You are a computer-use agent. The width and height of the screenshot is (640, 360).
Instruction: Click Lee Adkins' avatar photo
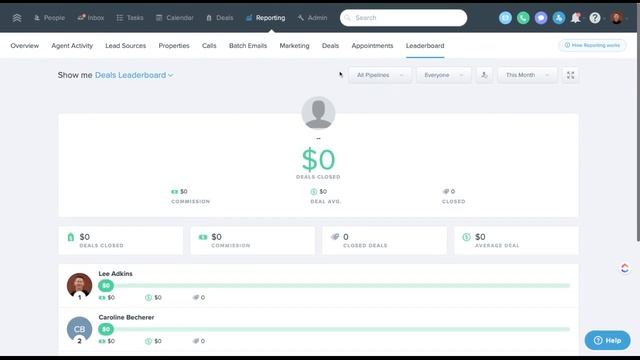point(79,285)
